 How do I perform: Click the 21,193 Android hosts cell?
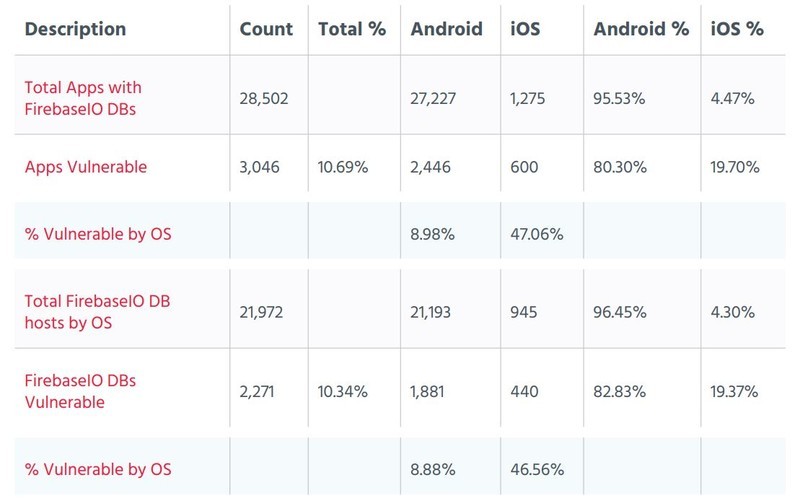click(431, 312)
